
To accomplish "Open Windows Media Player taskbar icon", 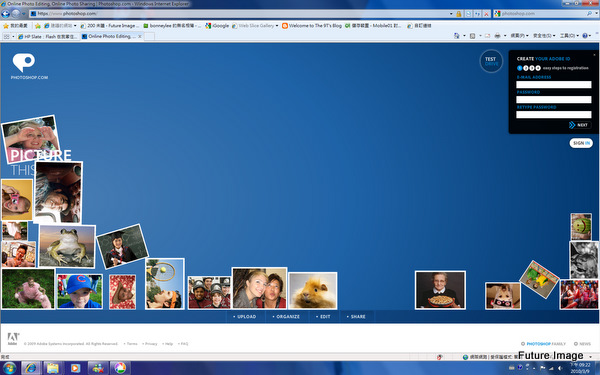I will click(x=75, y=368).
